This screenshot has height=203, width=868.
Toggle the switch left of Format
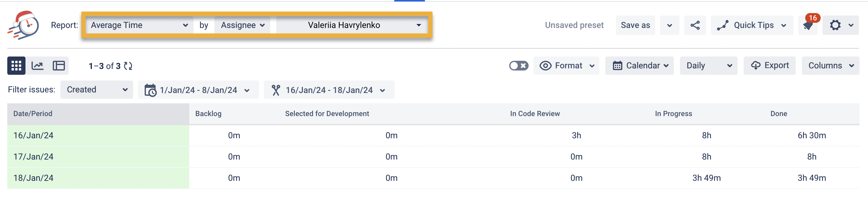[x=519, y=66]
